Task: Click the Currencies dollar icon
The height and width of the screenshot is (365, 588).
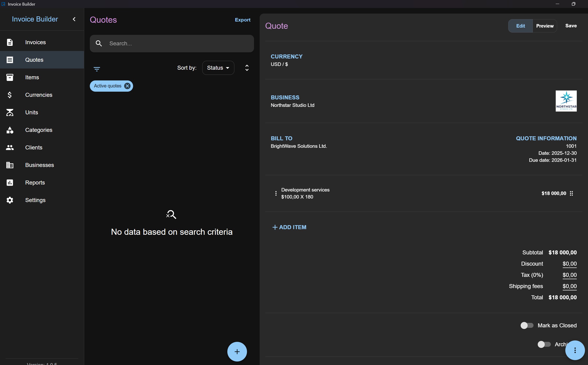Action: (x=10, y=95)
